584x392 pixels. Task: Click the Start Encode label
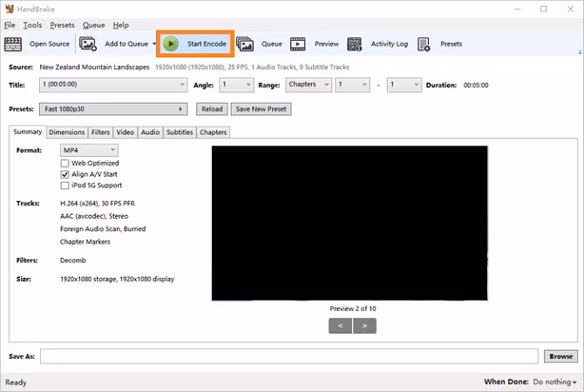coord(207,44)
